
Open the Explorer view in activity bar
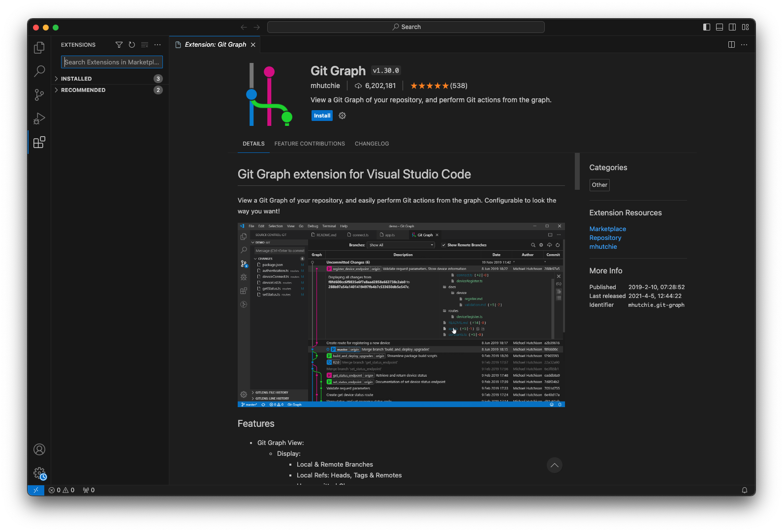tap(39, 48)
